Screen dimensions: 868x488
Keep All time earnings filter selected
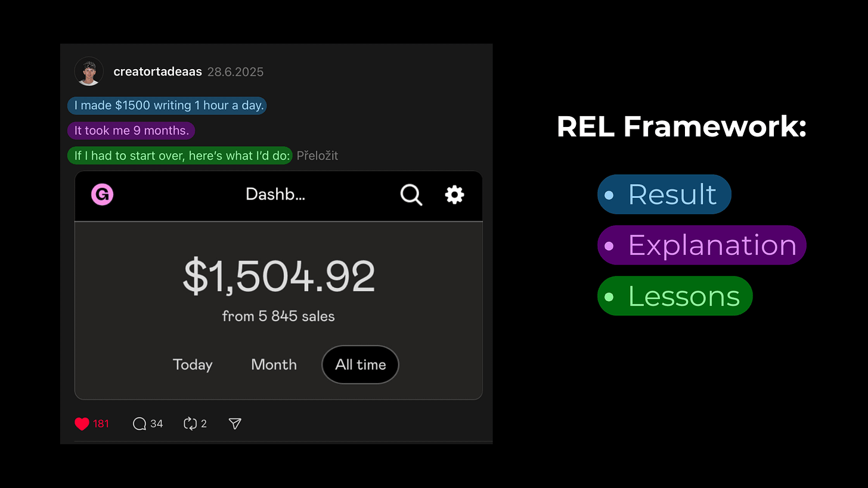click(x=360, y=365)
